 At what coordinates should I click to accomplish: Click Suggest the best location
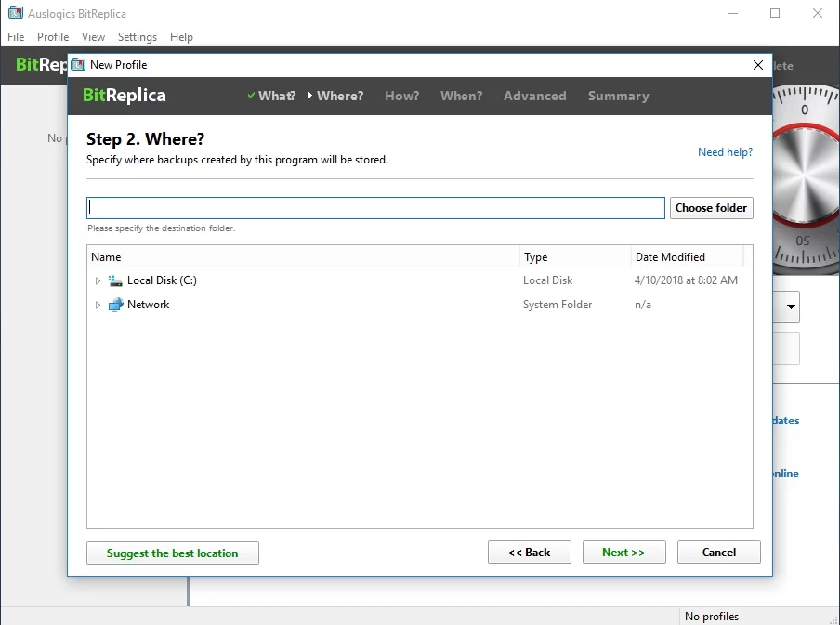click(172, 553)
